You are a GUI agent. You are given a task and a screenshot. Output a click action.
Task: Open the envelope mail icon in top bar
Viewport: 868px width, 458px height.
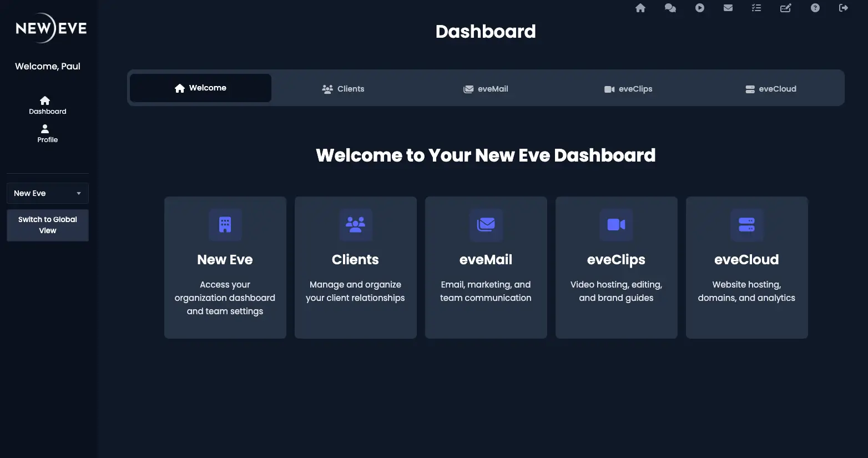tap(728, 8)
